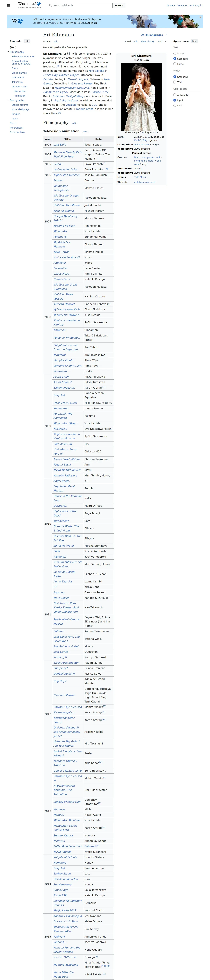210x980 pixels.
Task: Open the 24 languages selector
Action: [154, 35]
